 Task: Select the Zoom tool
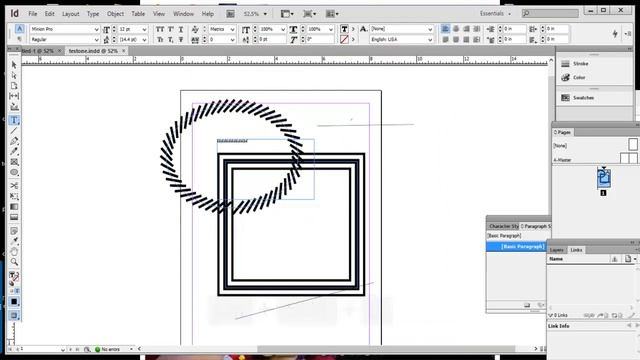(x=14, y=262)
